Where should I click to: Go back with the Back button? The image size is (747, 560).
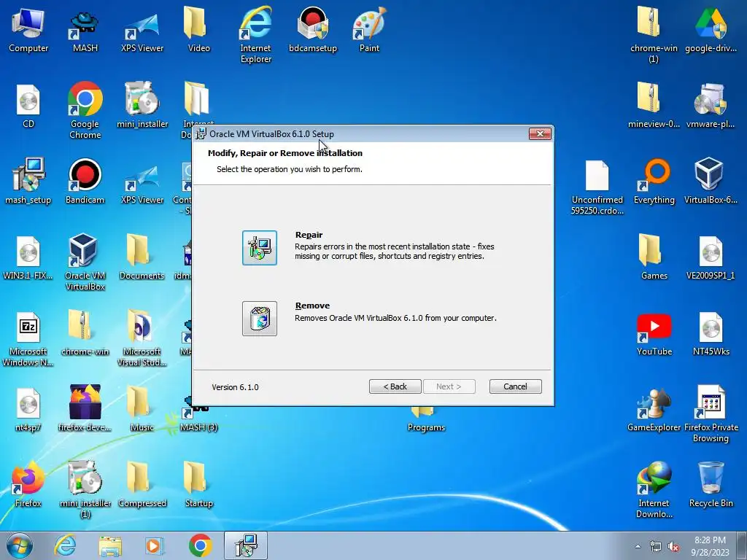pyautogui.click(x=395, y=386)
